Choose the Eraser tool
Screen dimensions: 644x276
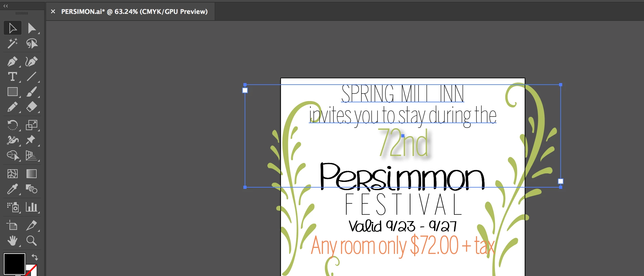tap(32, 107)
